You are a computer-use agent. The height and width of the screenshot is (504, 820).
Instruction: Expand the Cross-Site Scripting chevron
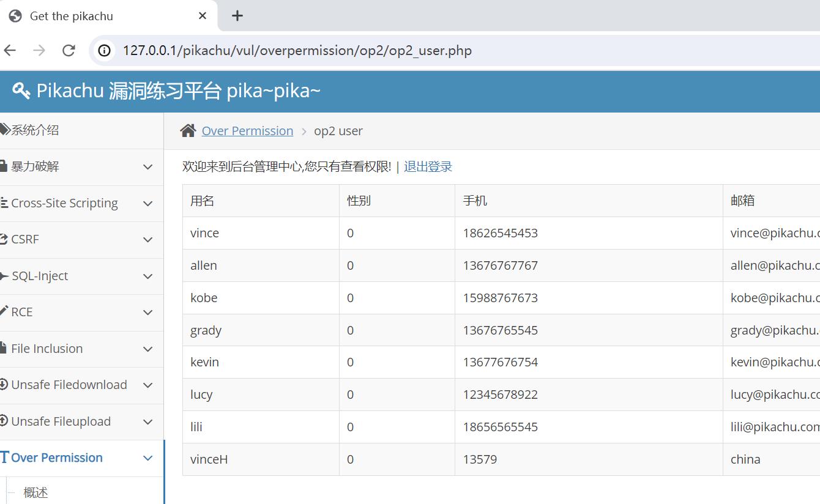tap(147, 203)
